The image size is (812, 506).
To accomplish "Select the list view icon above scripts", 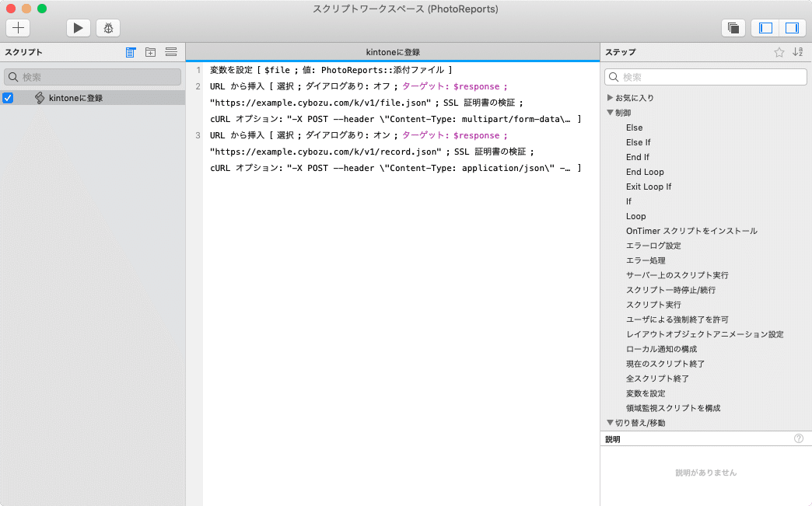I will (x=131, y=52).
